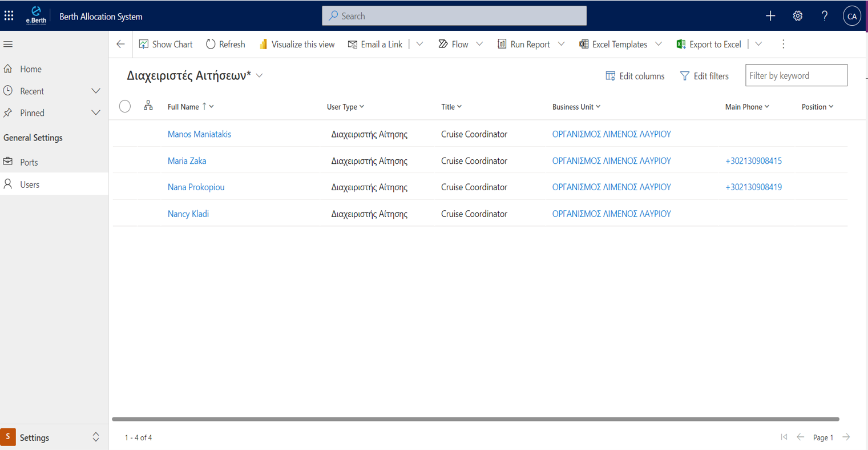Open more commands vertical ellipsis
This screenshot has width=868, height=450.
[784, 44]
